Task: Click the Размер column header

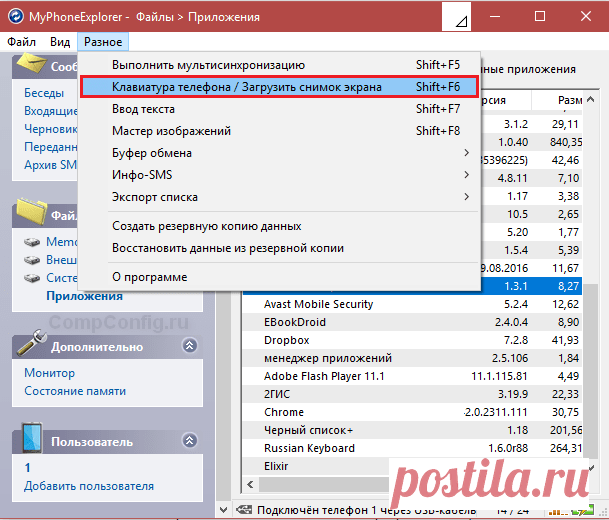Action: tap(557, 100)
